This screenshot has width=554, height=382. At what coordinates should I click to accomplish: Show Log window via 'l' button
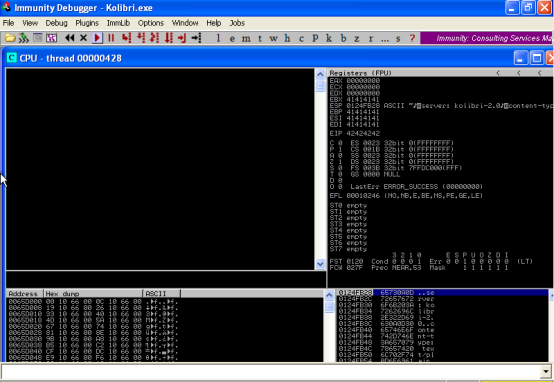[218, 38]
